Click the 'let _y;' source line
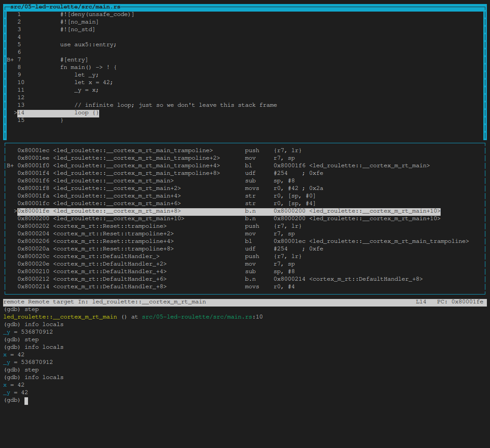Image resolution: width=490 pixels, height=448 pixels. [x=87, y=75]
